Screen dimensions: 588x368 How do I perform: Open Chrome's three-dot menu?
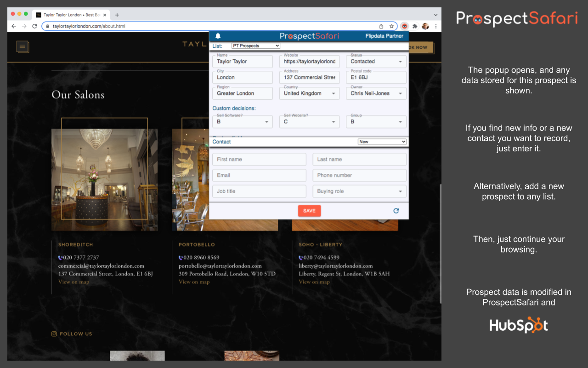click(435, 26)
